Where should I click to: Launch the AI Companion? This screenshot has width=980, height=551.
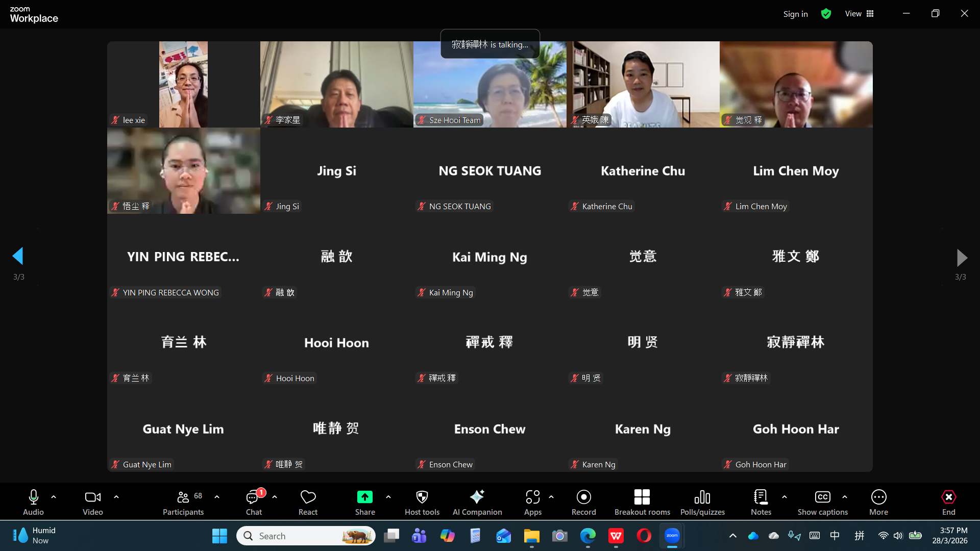tap(477, 502)
